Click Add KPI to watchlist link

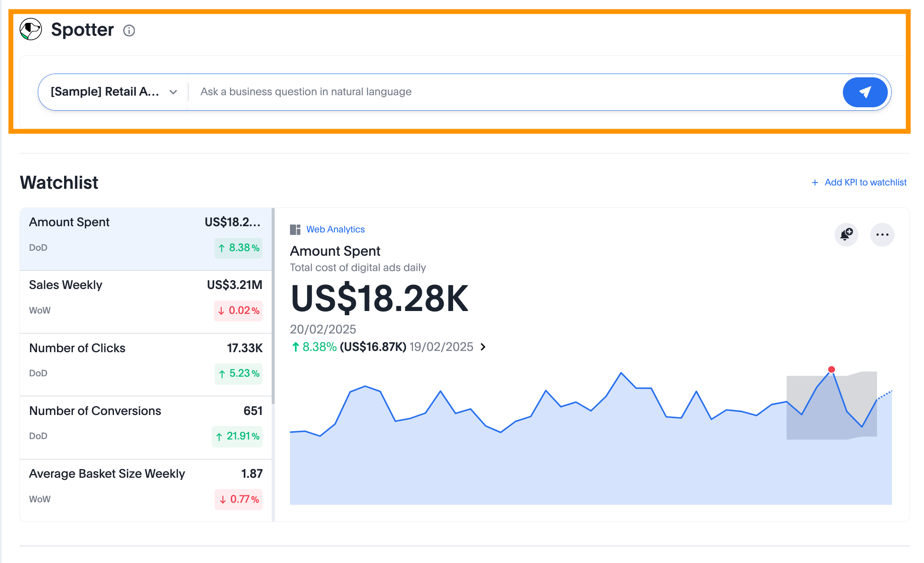pos(865,183)
